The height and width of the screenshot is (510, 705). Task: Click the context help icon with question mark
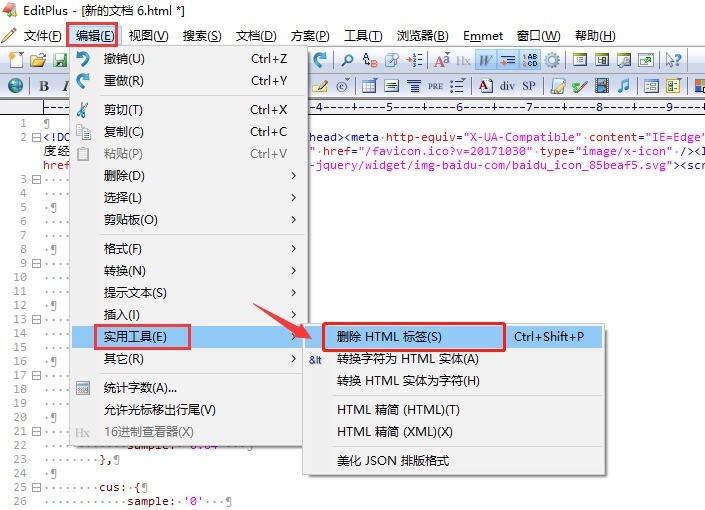[x=673, y=60]
